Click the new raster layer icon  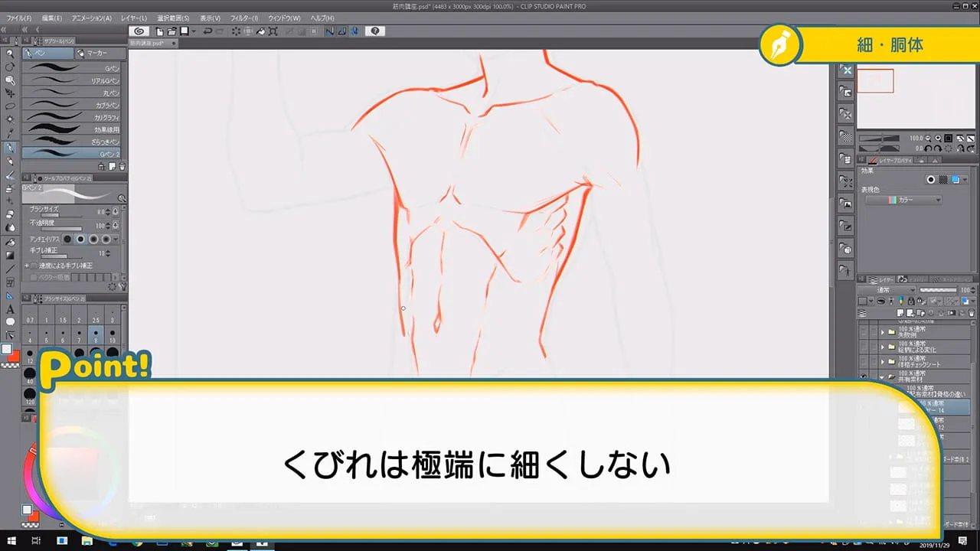pyautogui.click(x=900, y=312)
